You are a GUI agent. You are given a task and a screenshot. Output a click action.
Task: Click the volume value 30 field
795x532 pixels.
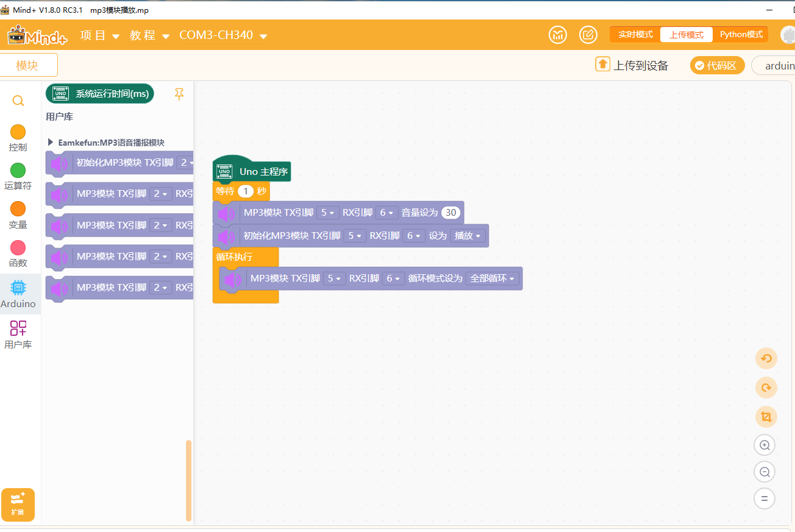[451, 213]
